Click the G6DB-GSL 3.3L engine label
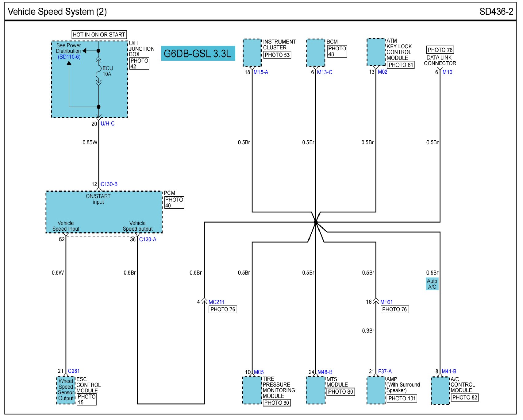 point(198,53)
